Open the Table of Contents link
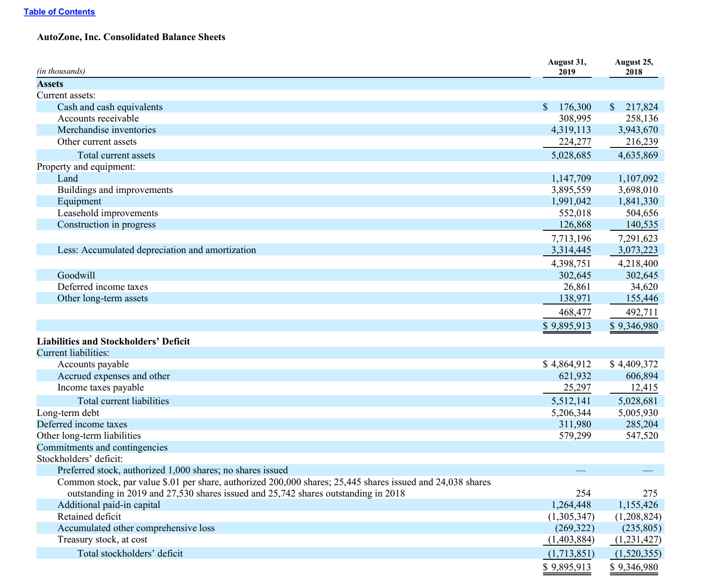 click(59, 12)
